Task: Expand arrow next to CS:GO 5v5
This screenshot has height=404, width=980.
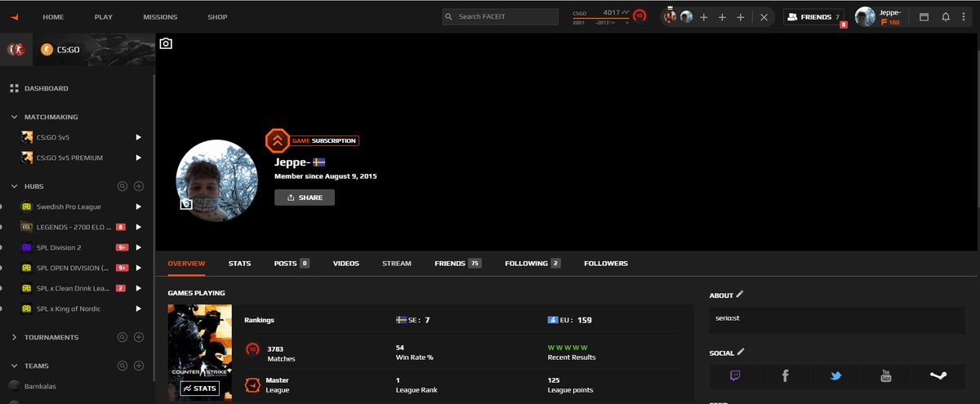Action: [138, 137]
